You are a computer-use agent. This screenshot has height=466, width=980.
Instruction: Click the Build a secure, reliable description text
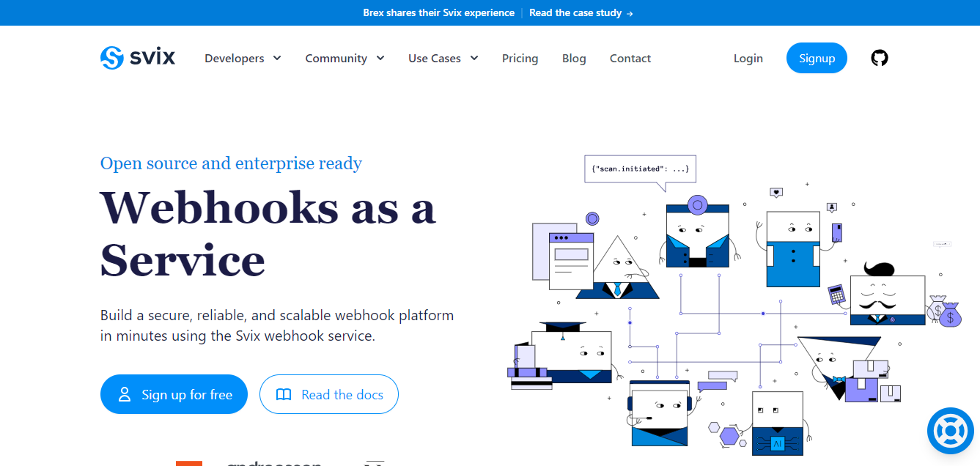point(277,326)
